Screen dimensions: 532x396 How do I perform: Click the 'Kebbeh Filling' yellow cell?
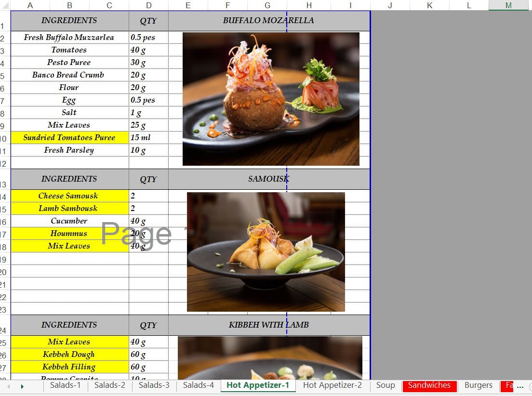tap(69, 367)
